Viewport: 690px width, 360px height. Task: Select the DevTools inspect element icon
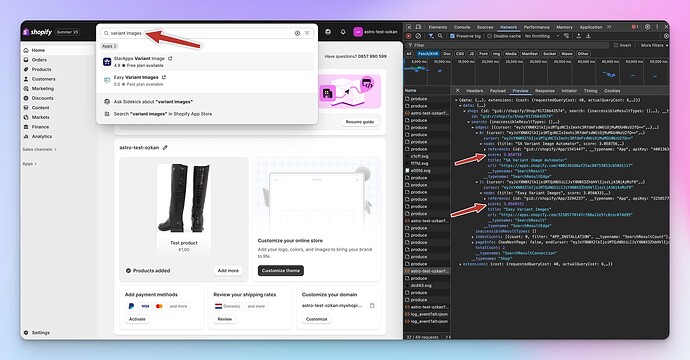pos(409,27)
